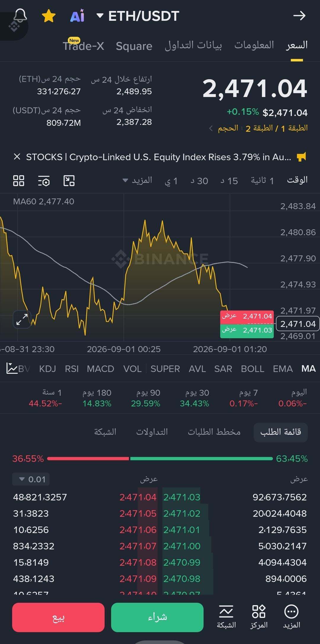Open chart display settings icon
320x644 pixels.
(44, 181)
